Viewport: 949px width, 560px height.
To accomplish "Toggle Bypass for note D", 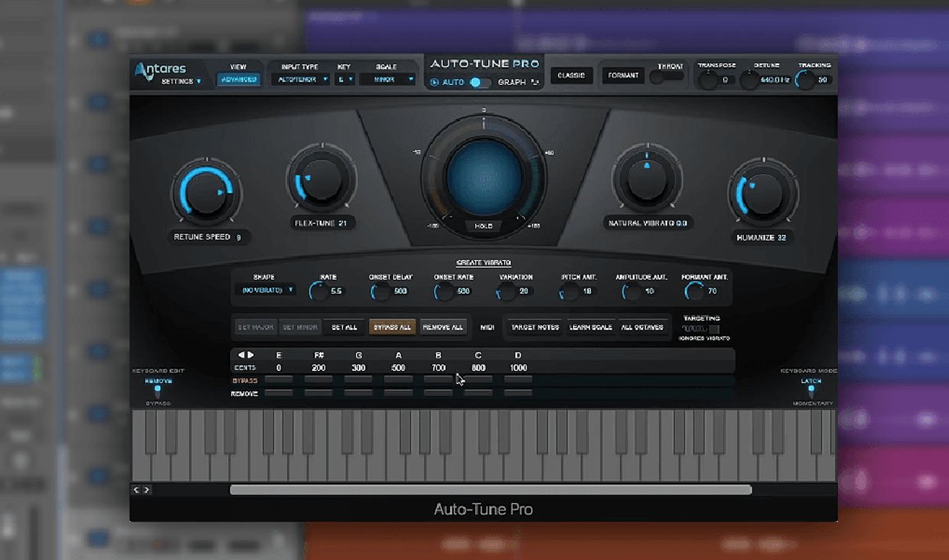I will click(518, 379).
